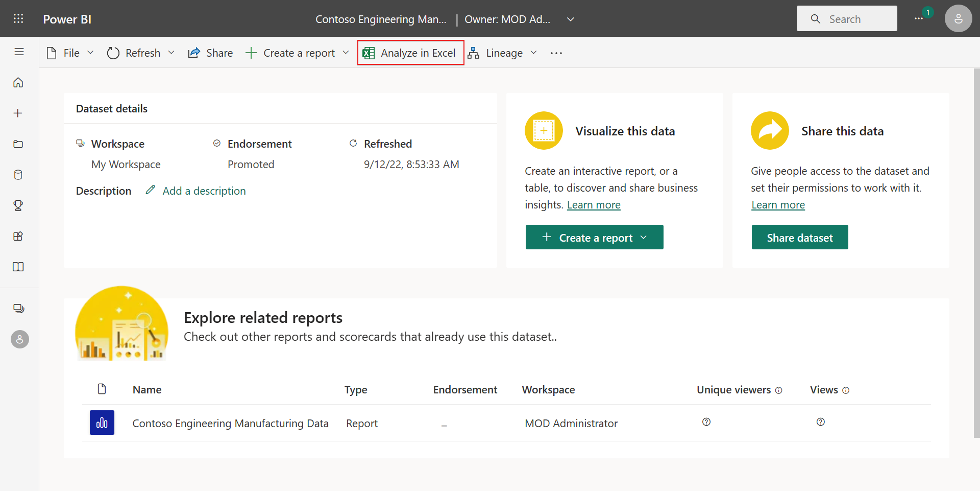Click Analyze in Excel
Screen dimensions: 980x491
410,53
